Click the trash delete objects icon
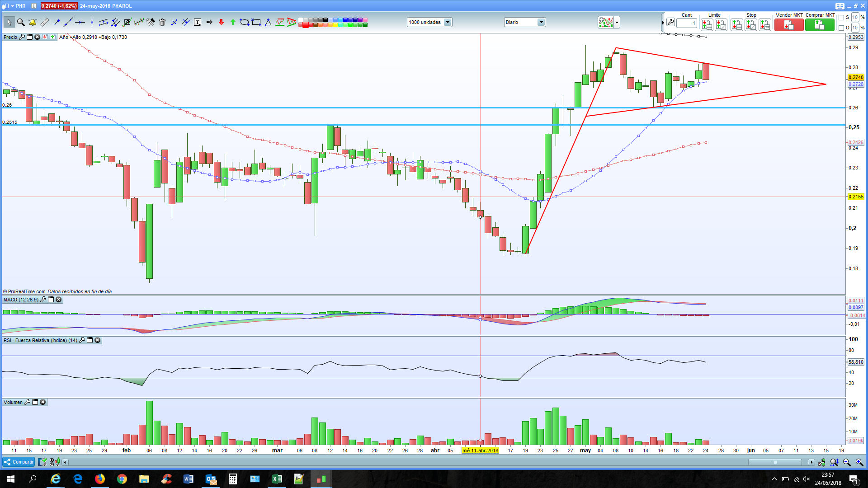 point(162,22)
